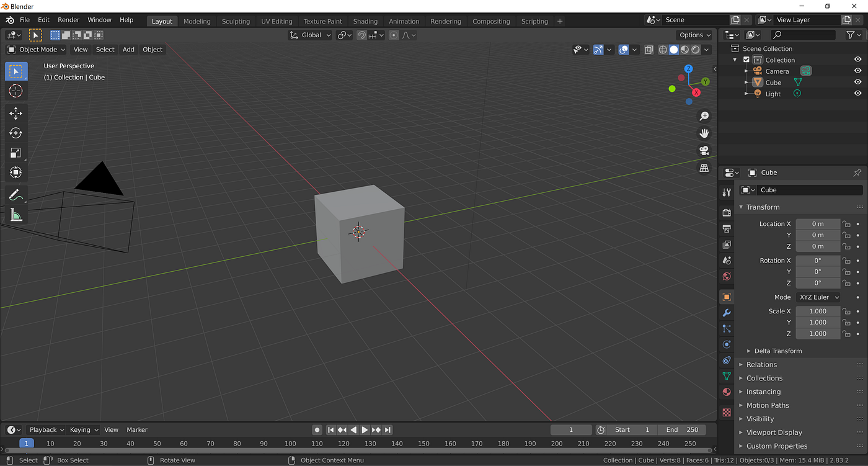The height and width of the screenshot is (466, 868).
Task: Switch perspective/orthographic with grid icon
Action: click(x=704, y=168)
